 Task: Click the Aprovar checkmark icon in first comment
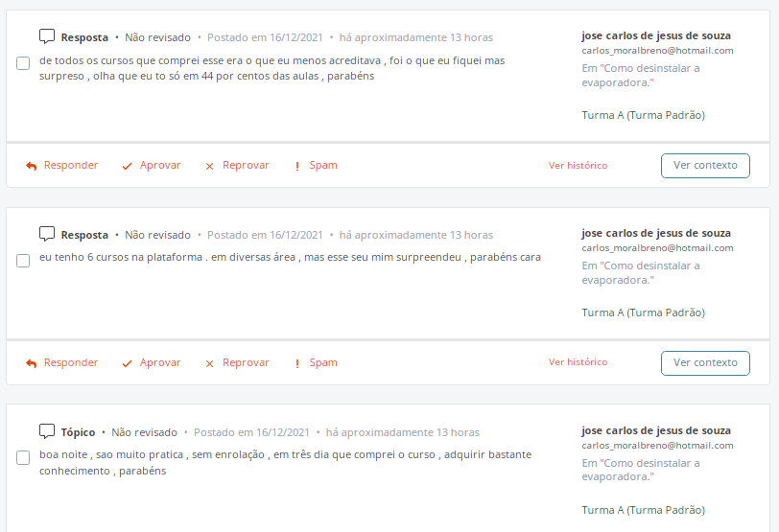pos(127,166)
